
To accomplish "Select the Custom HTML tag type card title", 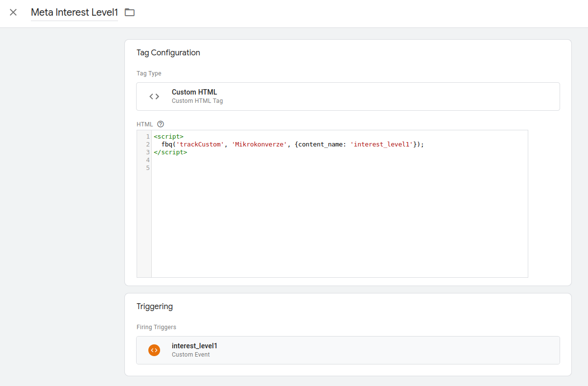I will (x=194, y=92).
